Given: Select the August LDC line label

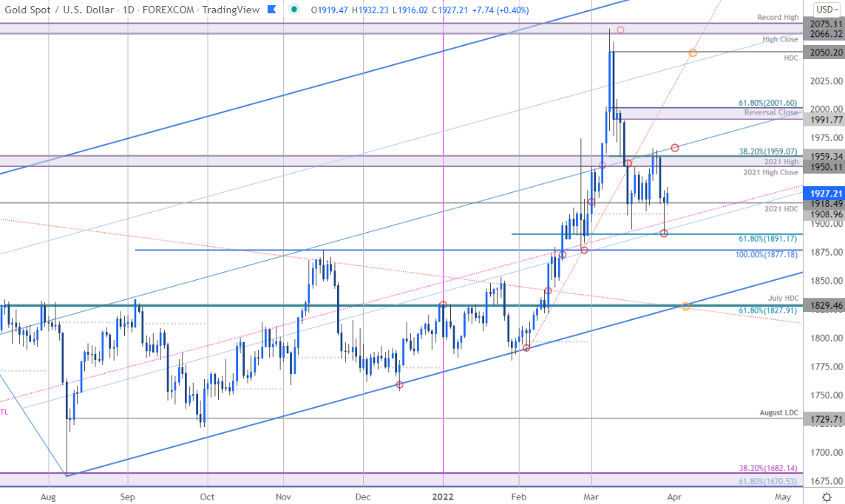Looking at the screenshot, I should pyautogui.click(x=778, y=412).
